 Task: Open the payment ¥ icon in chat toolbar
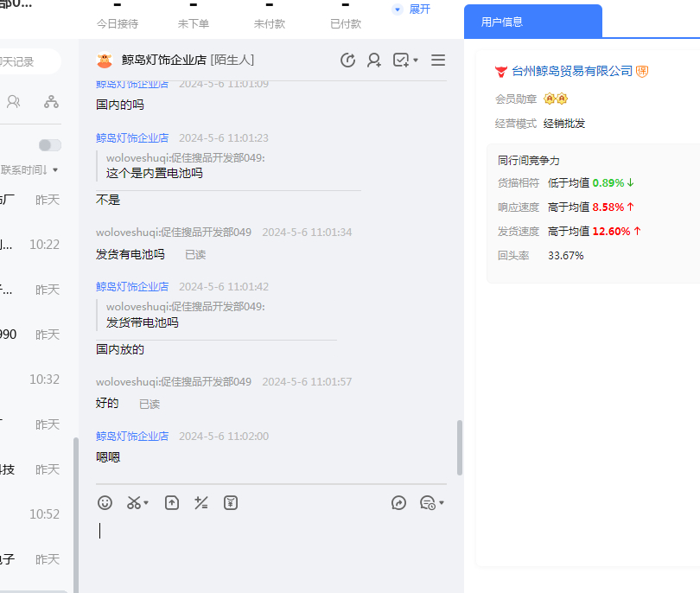pos(231,502)
